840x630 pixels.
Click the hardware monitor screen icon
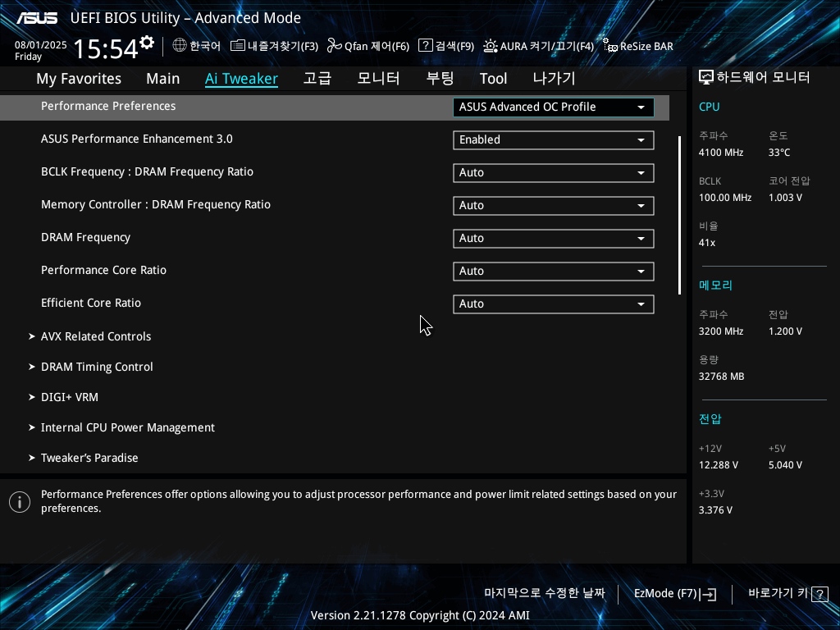tap(706, 78)
